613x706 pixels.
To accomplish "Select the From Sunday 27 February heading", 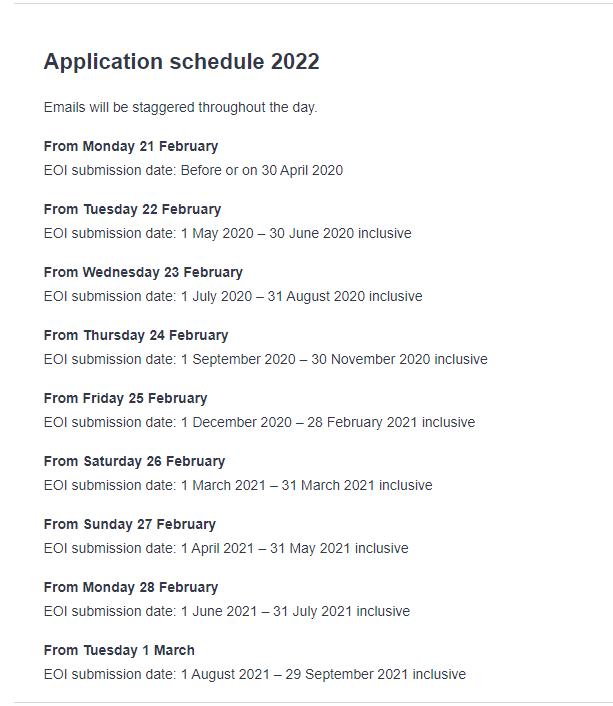I will click(x=130, y=525).
